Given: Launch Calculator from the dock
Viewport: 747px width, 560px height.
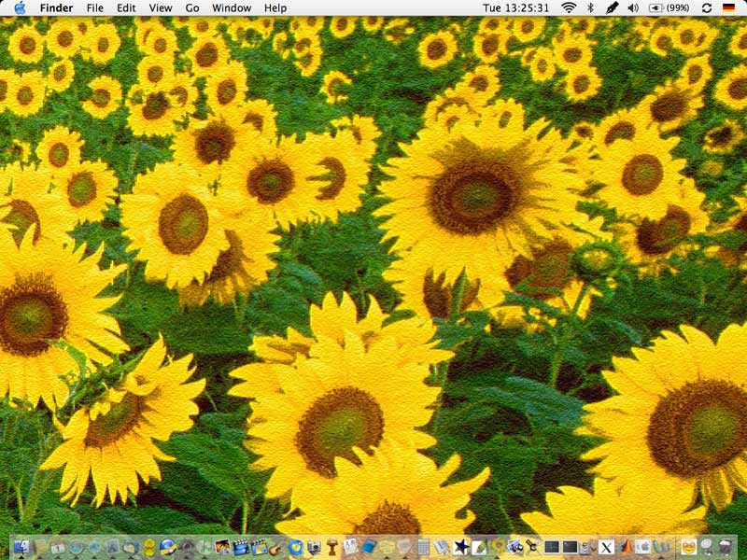Looking at the screenshot, I should 423,547.
